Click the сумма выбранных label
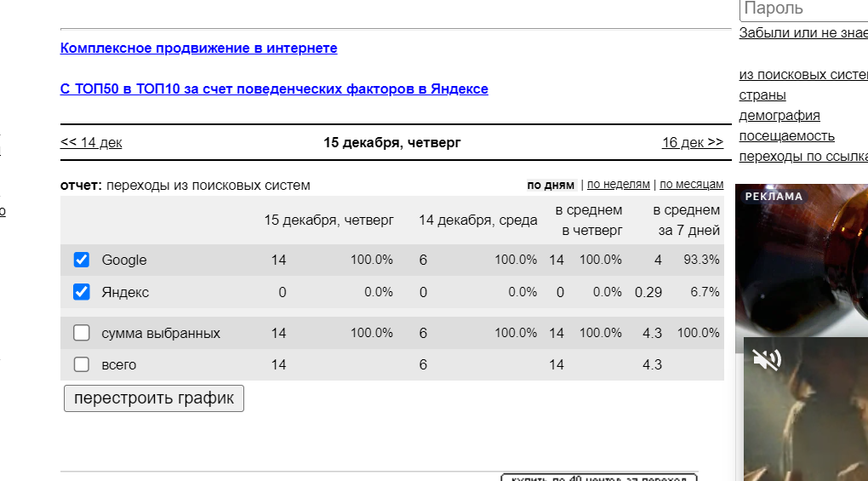 point(161,333)
